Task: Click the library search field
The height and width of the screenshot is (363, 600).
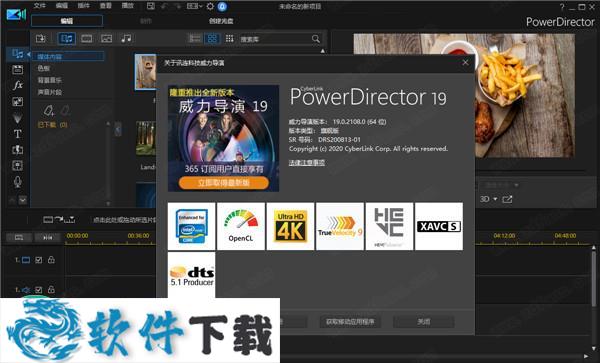Action: click(x=274, y=39)
